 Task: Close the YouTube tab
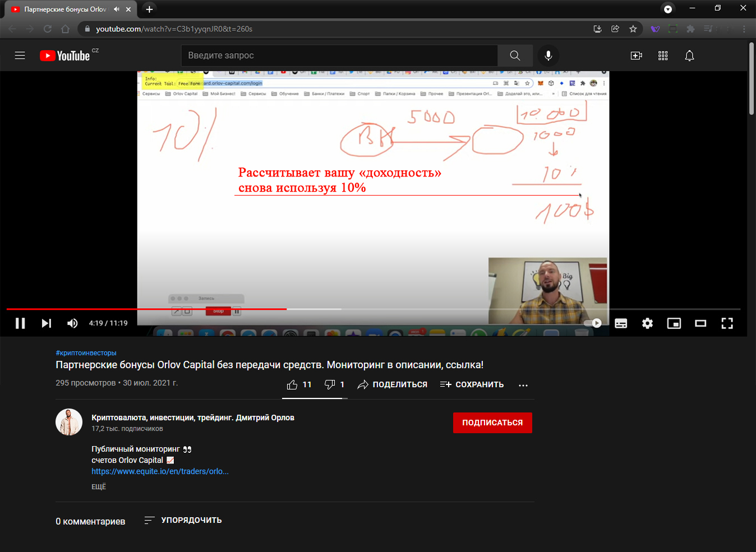(128, 9)
